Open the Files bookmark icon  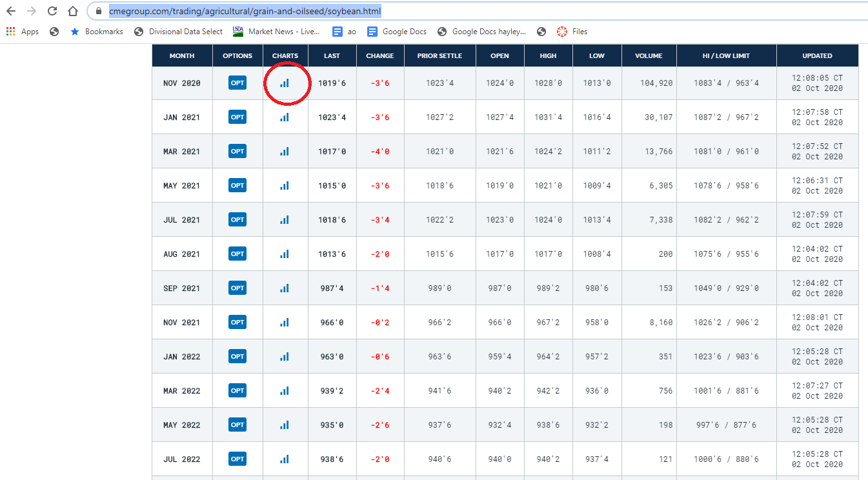[572, 32]
